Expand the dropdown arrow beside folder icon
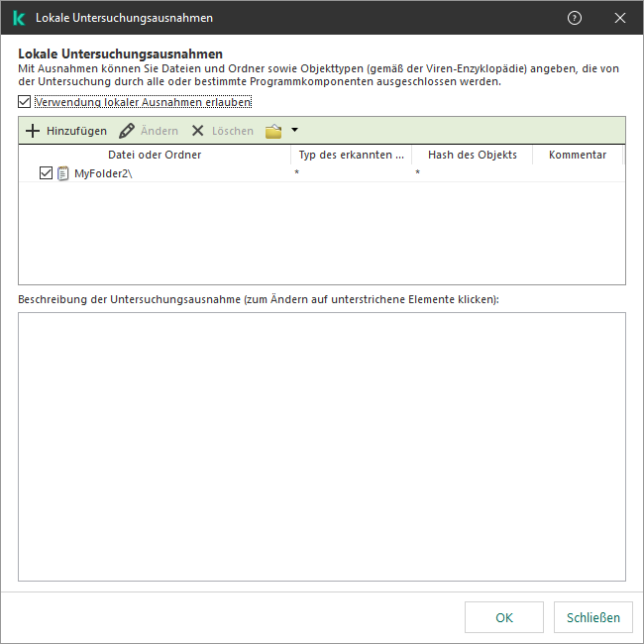 (294, 131)
